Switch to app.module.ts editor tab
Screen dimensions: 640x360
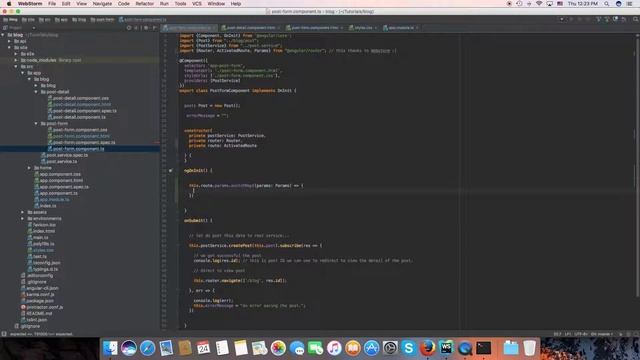pos(401,28)
